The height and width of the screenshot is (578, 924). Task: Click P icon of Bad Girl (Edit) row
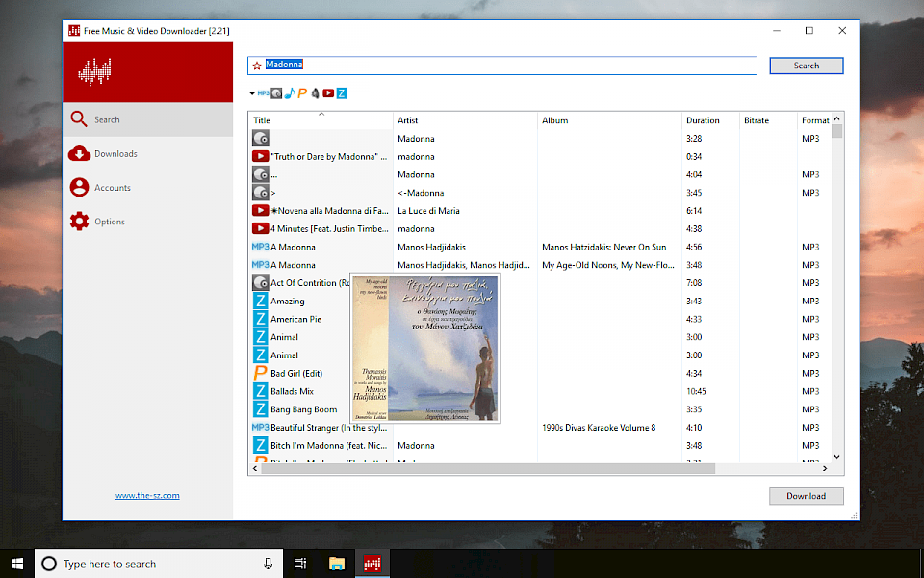coord(261,374)
